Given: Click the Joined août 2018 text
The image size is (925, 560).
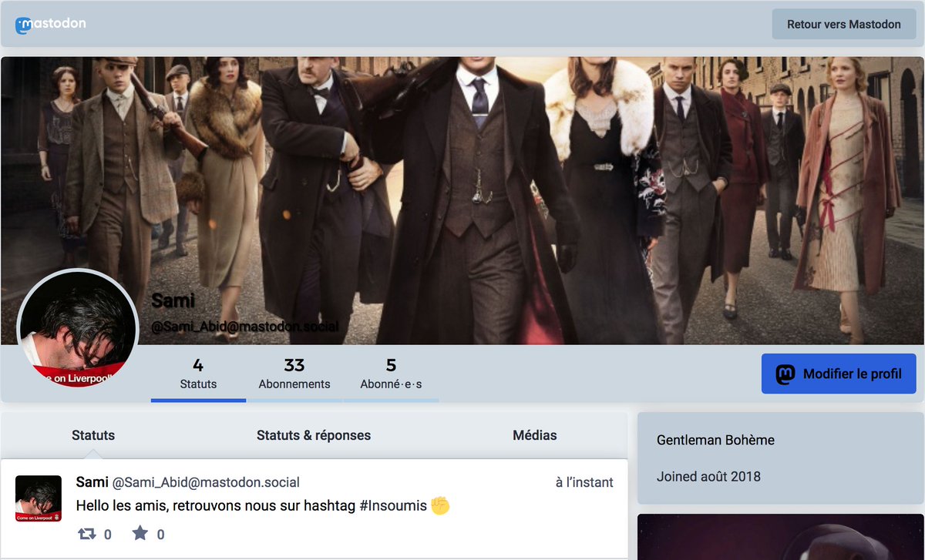Looking at the screenshot, I should (x=708, y=476).
